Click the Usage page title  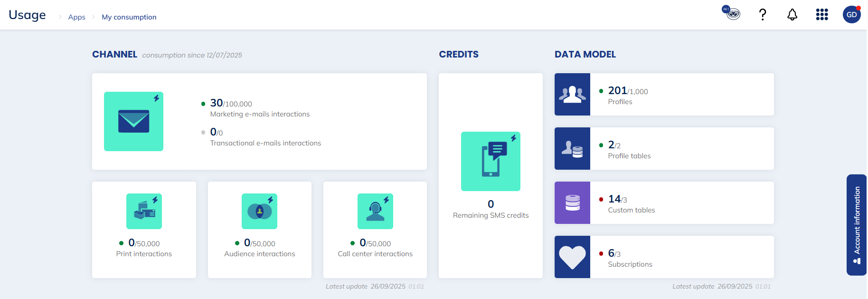point(27,15)
